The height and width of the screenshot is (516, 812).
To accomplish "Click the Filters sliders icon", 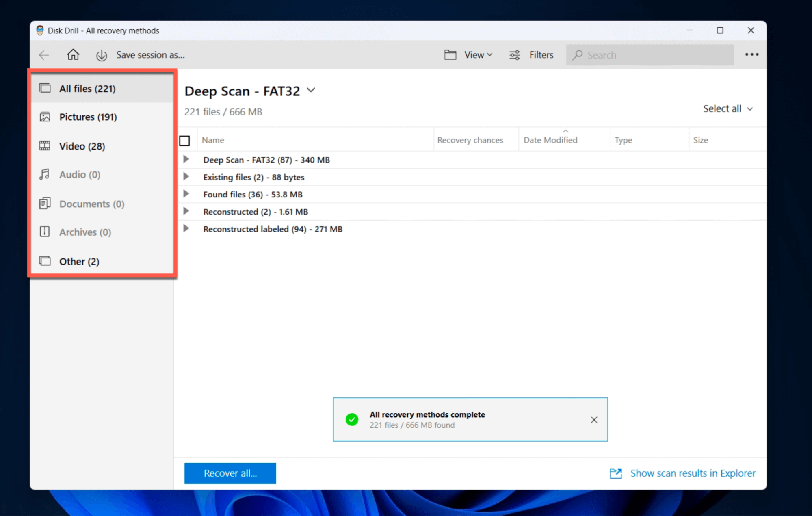I will tap(515, 55).
